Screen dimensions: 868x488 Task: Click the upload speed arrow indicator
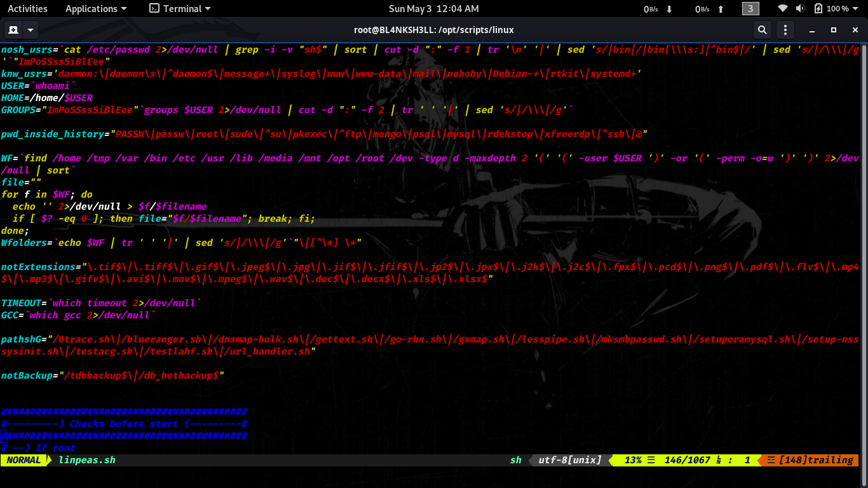point(721,9)
